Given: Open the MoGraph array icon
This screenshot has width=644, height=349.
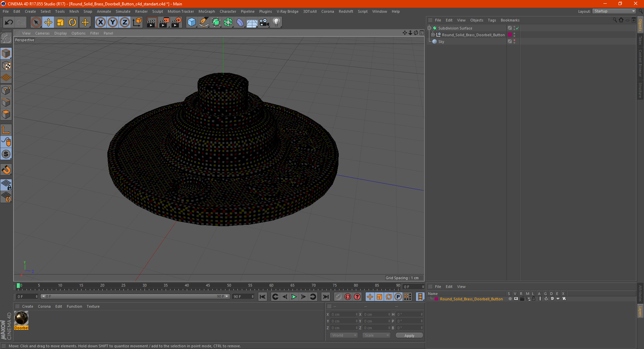Looking at the screenshot, I should tap(228, 22).
